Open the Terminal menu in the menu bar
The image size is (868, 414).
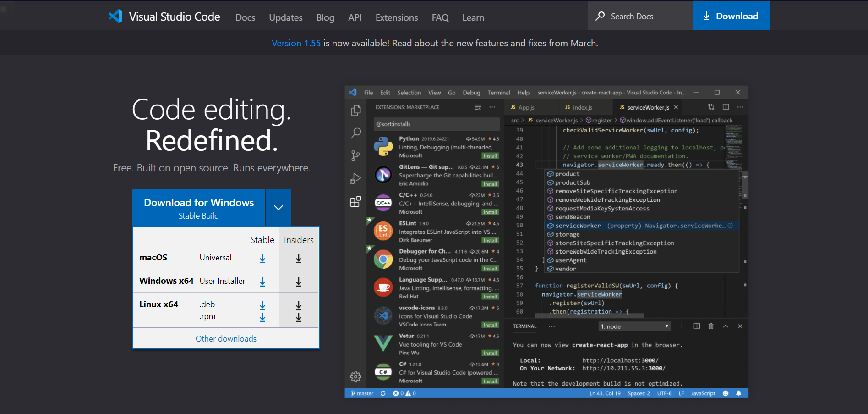[x=499, y=93]
